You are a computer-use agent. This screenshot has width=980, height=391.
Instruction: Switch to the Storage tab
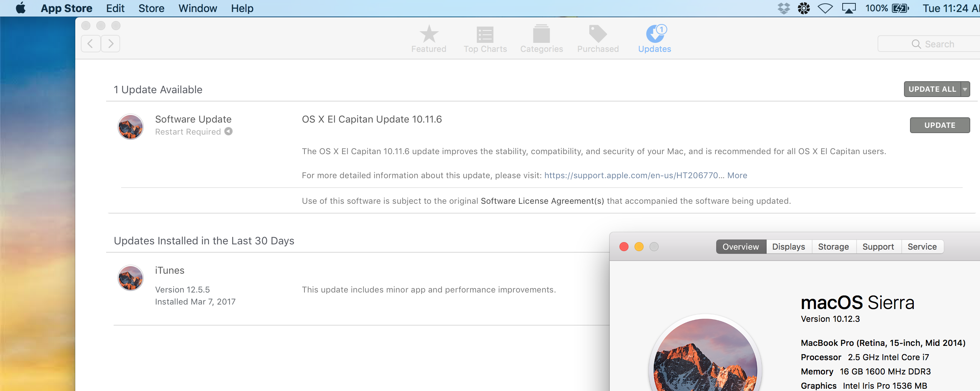click(x=834, y=247)
